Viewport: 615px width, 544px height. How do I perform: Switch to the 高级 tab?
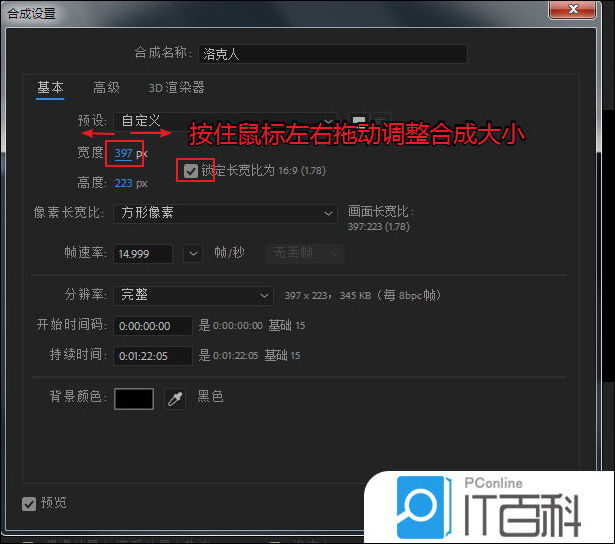106,87
